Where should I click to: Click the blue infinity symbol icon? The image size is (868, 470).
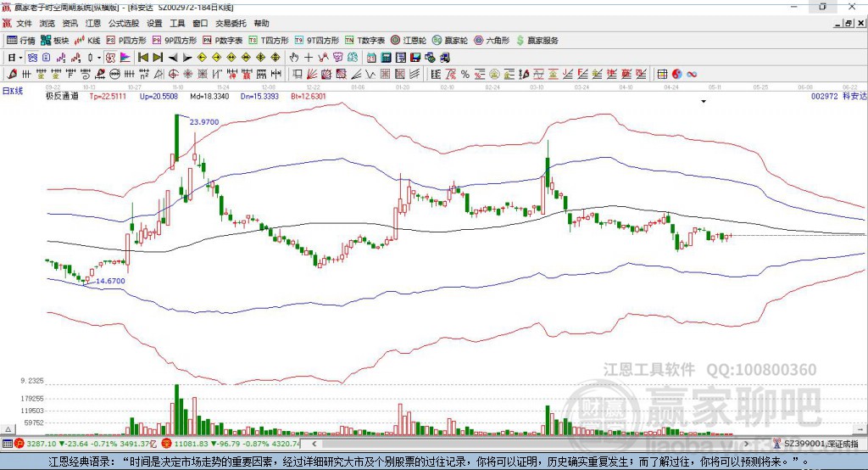[x=692, y=75]
